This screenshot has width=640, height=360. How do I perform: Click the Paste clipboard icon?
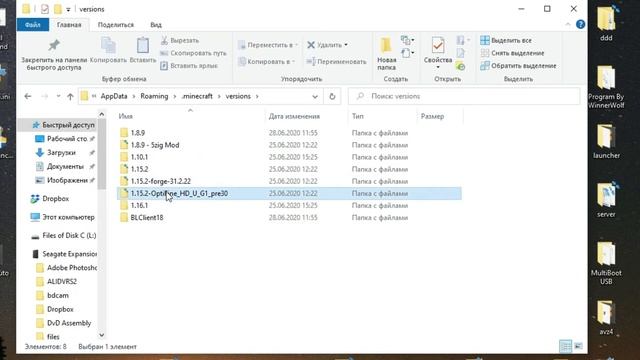coord(142,45)
